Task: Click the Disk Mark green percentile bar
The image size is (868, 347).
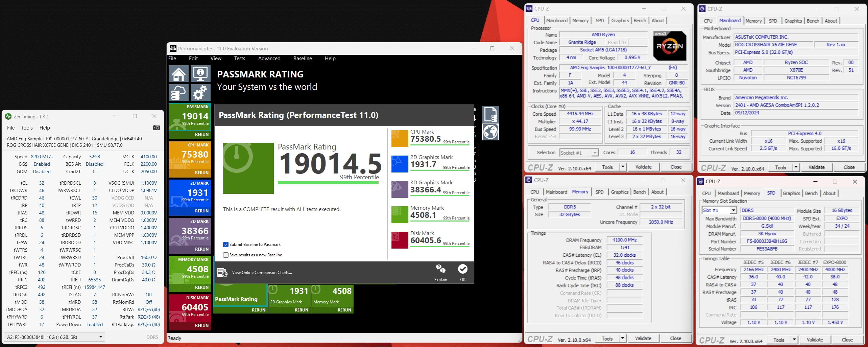Action: point(440,247)
